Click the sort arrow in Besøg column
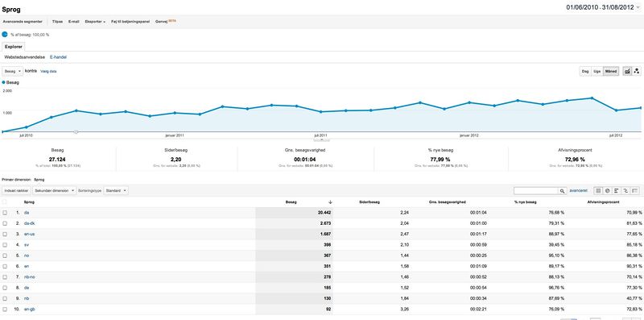 pyautogui.click(x=330, y=202)
